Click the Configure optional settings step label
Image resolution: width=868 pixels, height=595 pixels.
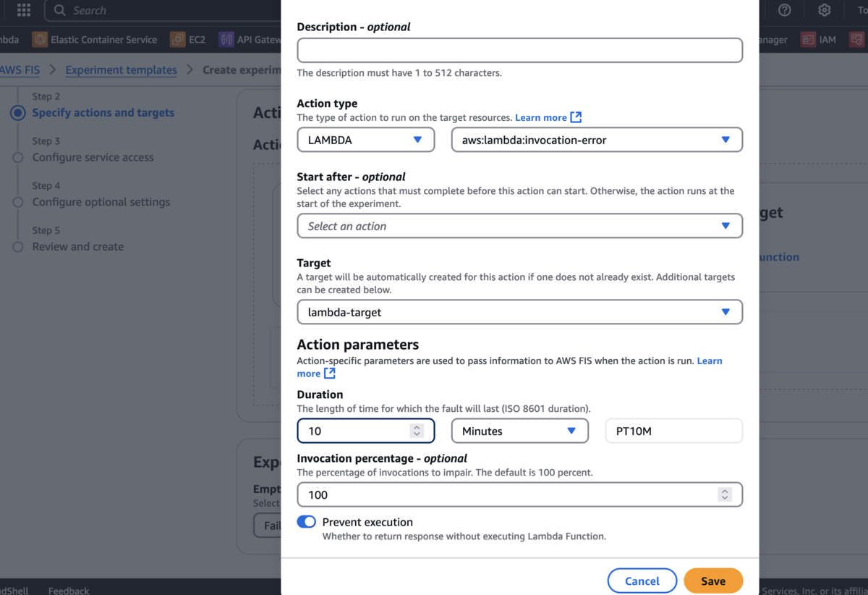pyautogui.click(x=101, y=202)
